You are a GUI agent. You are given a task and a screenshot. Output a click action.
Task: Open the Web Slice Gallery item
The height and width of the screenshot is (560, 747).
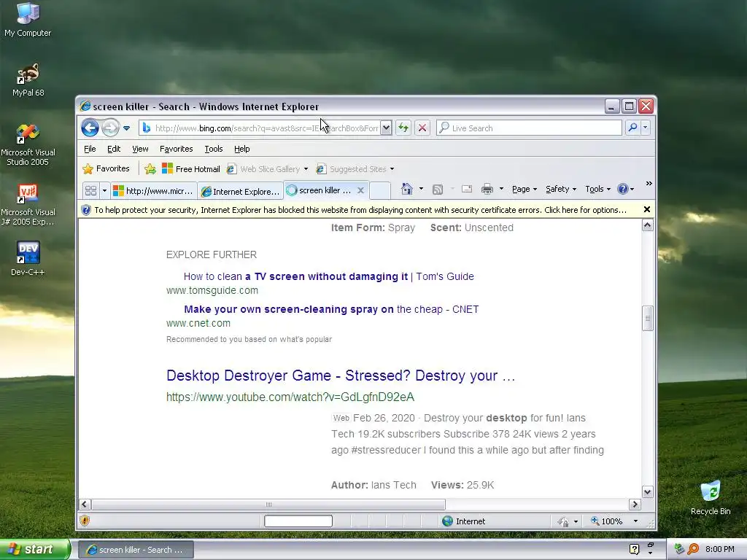point(267,168)
